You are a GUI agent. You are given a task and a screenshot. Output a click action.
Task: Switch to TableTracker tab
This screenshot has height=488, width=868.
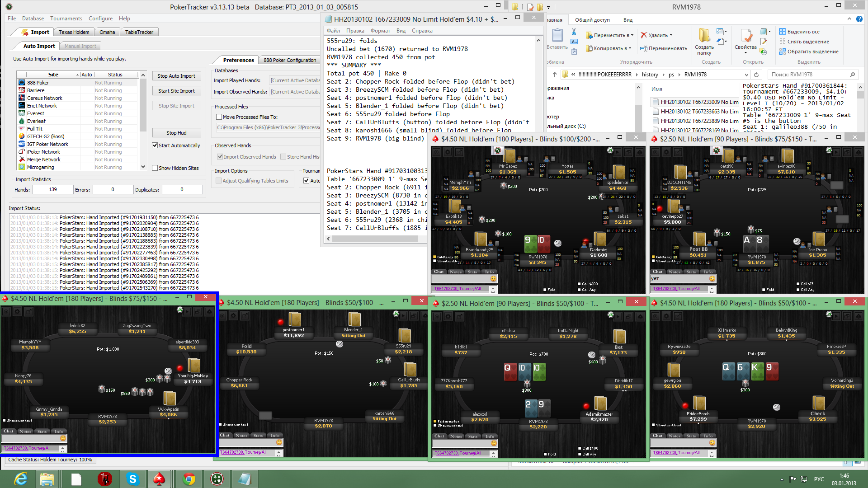coord(139,32)
